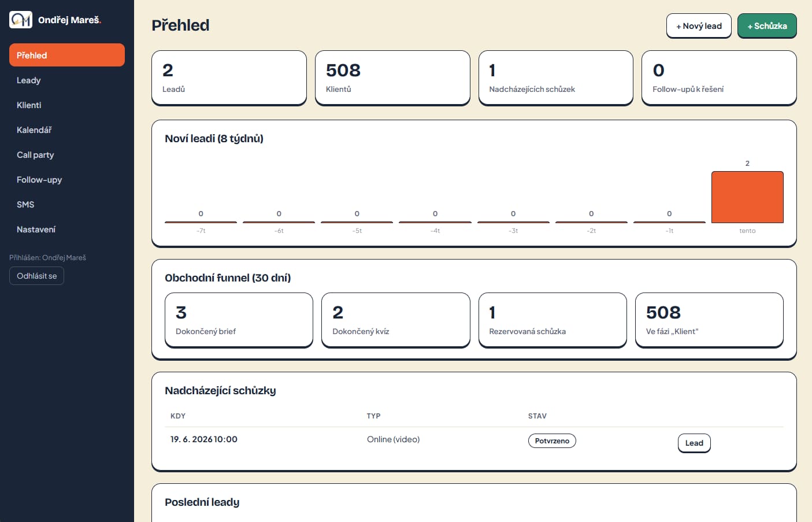This screenshot has width=812, height=522.
Task: Click the + Nový lead button
Action: tap(699, 26)
